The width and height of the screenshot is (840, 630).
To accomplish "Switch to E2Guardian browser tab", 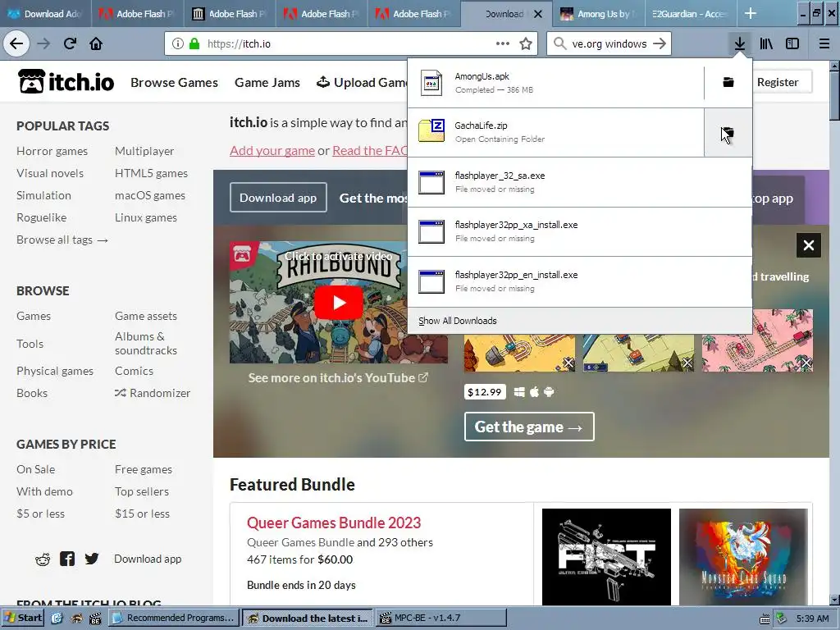I will (x=691, y=14).
